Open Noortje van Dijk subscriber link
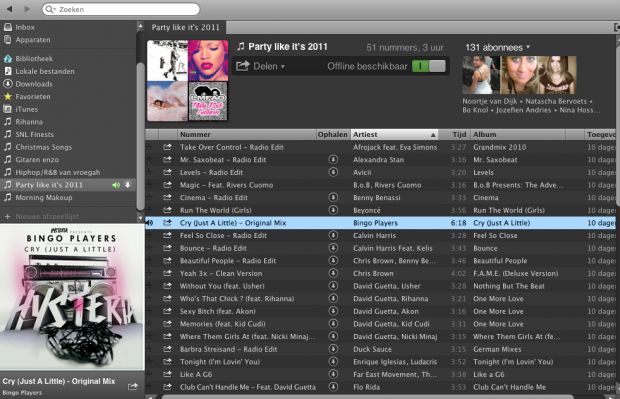This screenshot has width=620, height=399. click(x=490, y=101)
